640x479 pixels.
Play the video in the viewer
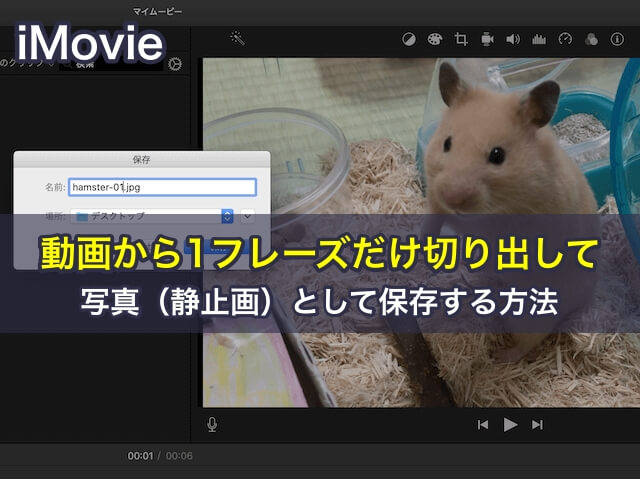pos(510,425)
